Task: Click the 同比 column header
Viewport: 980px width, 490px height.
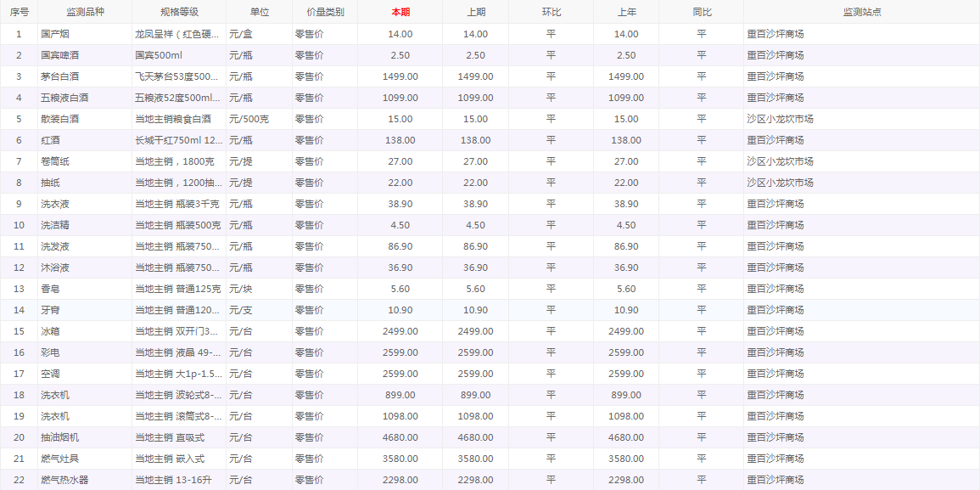Action: 701,12
